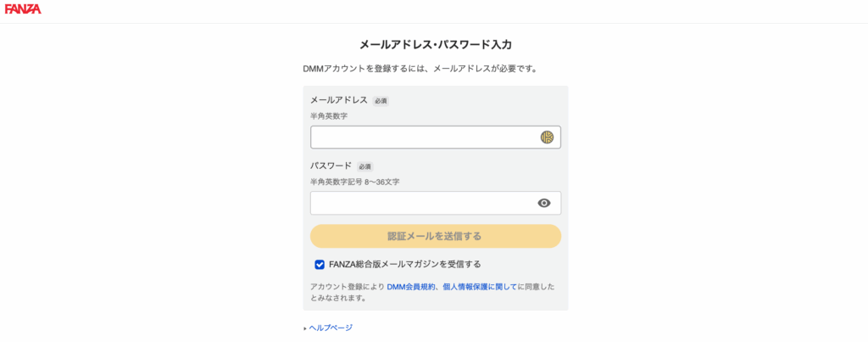Open the DMM会員規約 link
The height and width of the screenshot is (342, 868).
point(411,287)
